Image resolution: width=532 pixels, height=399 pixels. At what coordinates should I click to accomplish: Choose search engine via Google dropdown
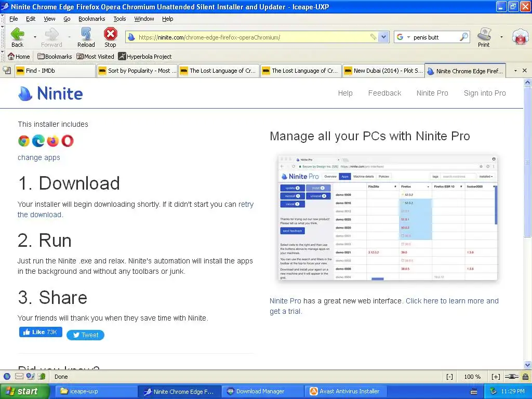(x=403, y=37)
